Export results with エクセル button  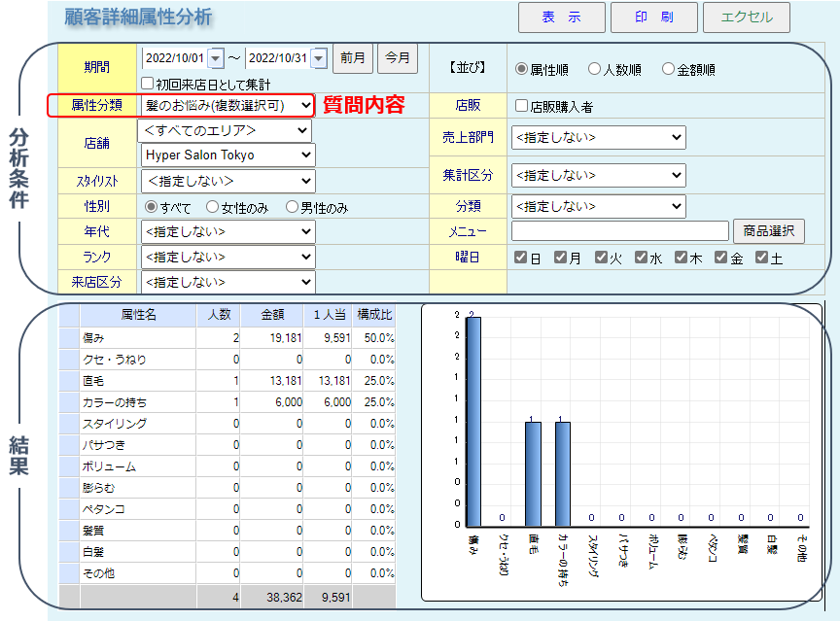(746, 17)
